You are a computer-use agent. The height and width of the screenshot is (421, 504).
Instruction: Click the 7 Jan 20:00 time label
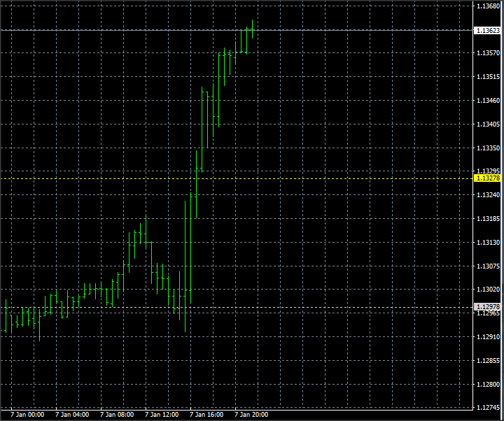click(251, 415)
